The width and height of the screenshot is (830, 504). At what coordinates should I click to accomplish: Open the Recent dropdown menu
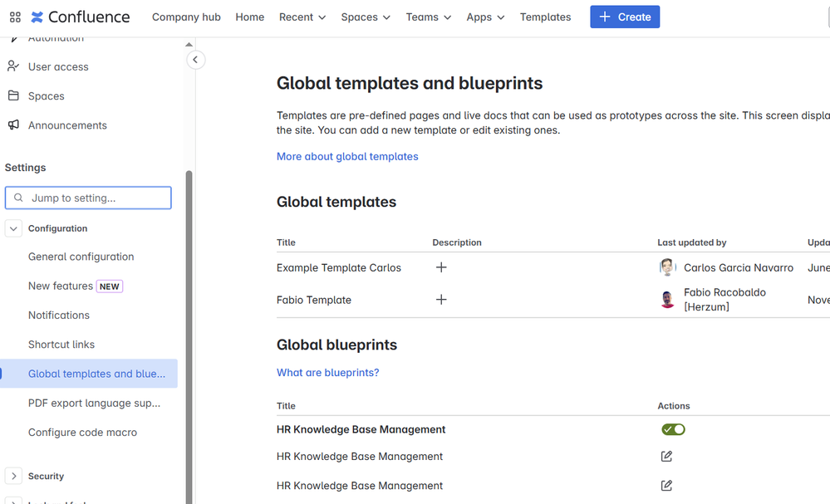click(302, 17)
